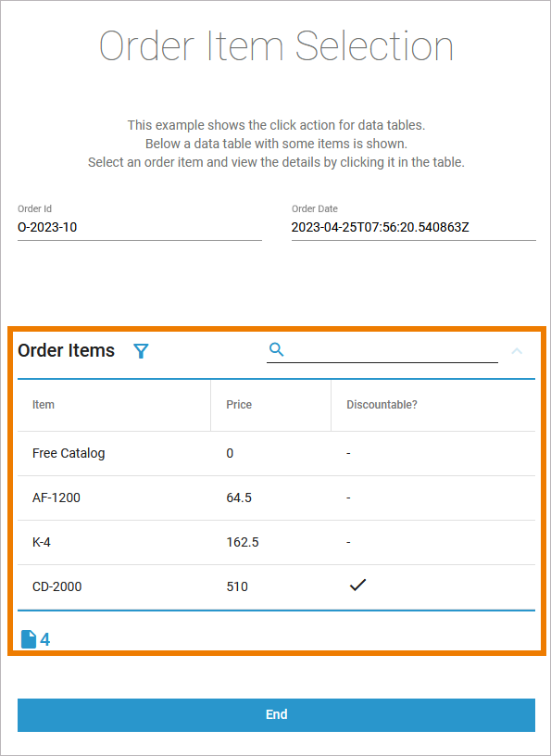Toggle the Discountable checkmark for CD-2000
Image resolution: width=551 pixels, height=756 pixels.
pyautogui.click(x=357, y=585)
